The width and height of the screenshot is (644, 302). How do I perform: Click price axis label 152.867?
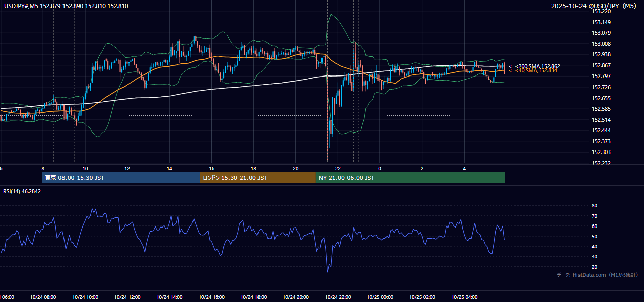601,65
